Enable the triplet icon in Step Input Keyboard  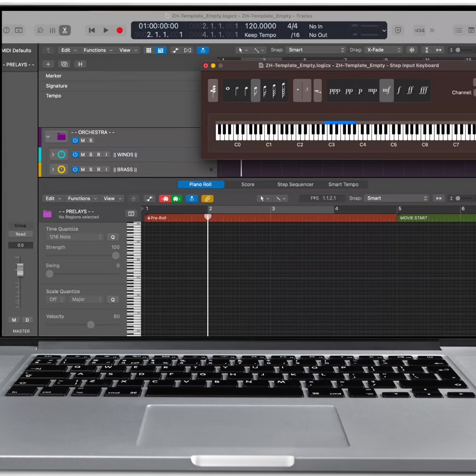pos(306,90)
